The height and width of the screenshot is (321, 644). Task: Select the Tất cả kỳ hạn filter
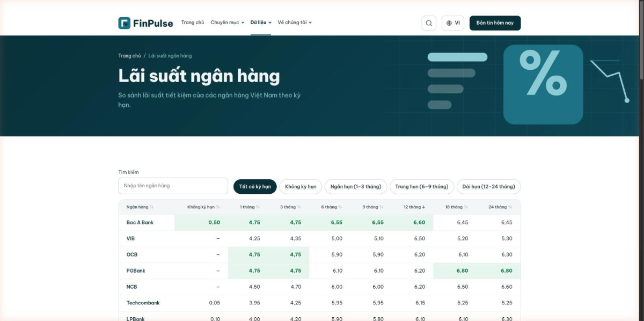tap(255, 187)
